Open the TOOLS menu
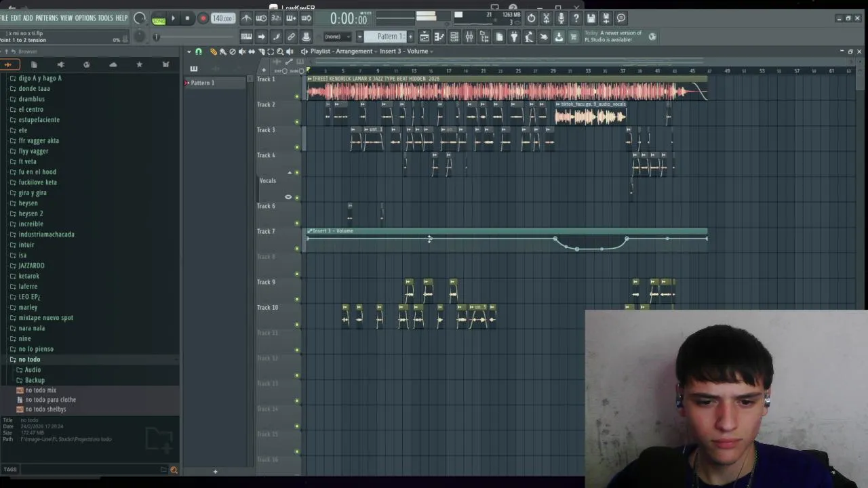Screen dimensions: 868x488 tap(105, 18)
